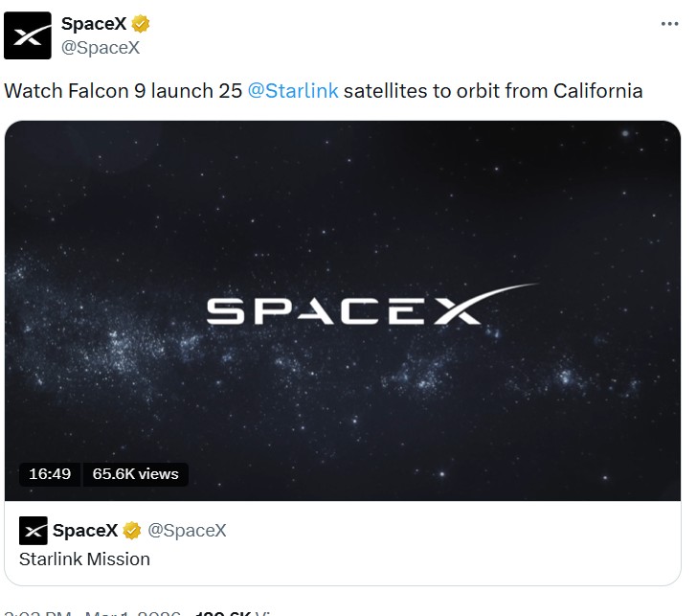Click the SpaceX profile avatar at top
The image size is (697, 616).
[x=29, y=36]
